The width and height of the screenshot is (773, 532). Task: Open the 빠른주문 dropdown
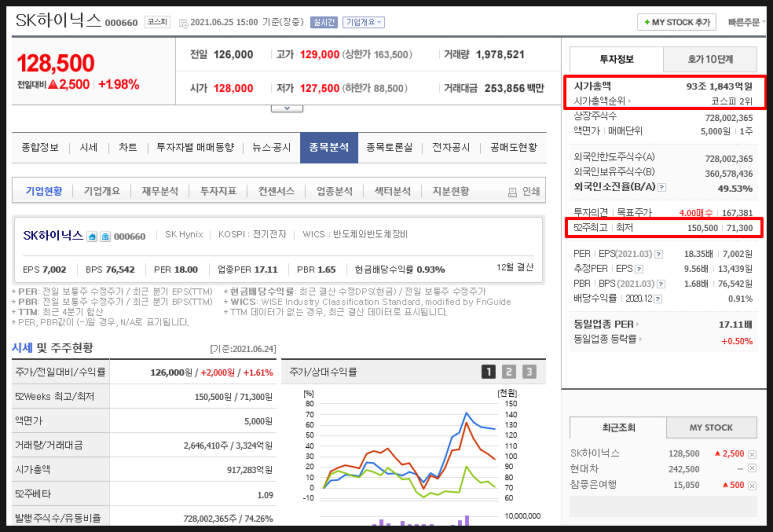[x=747, y=22]
